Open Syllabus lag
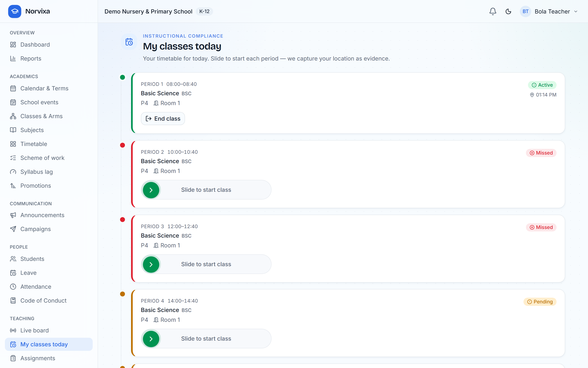 pos(49,172)
